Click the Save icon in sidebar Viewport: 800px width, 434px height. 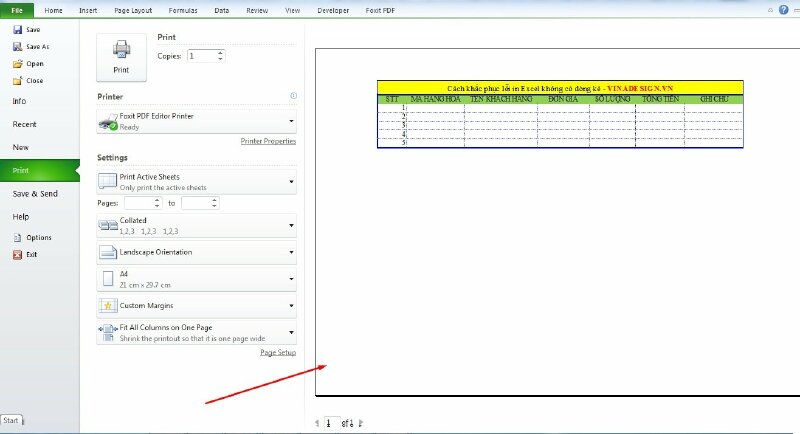click(17, 30)
